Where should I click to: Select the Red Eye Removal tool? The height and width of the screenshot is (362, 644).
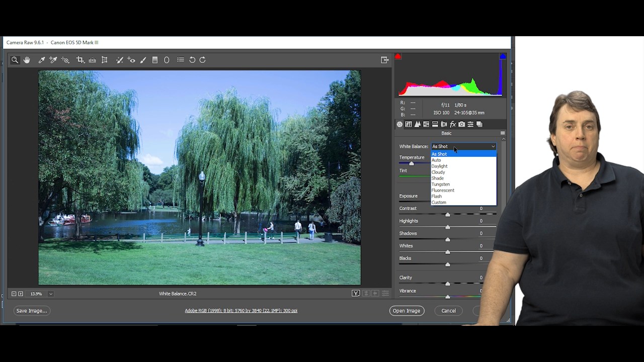(131, 60)
